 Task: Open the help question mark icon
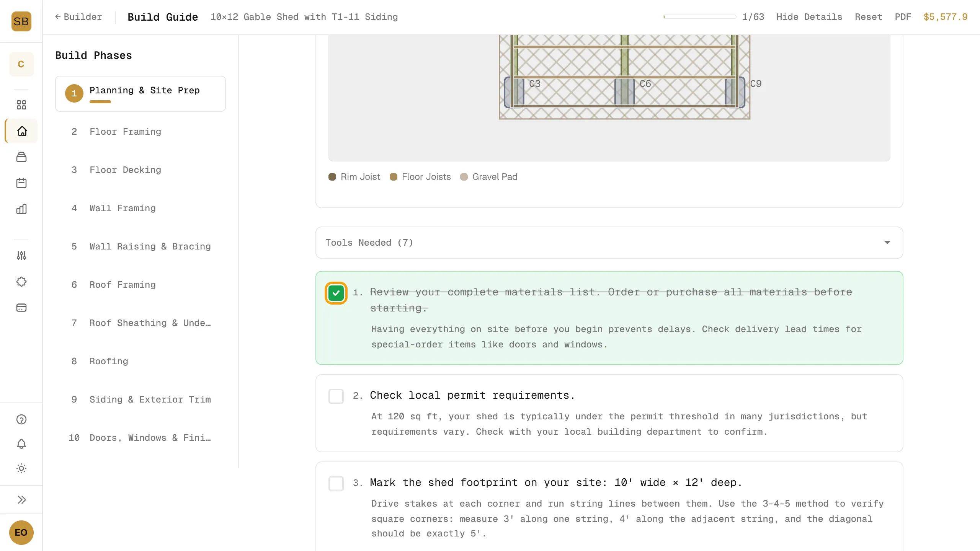tap(21, 420)
